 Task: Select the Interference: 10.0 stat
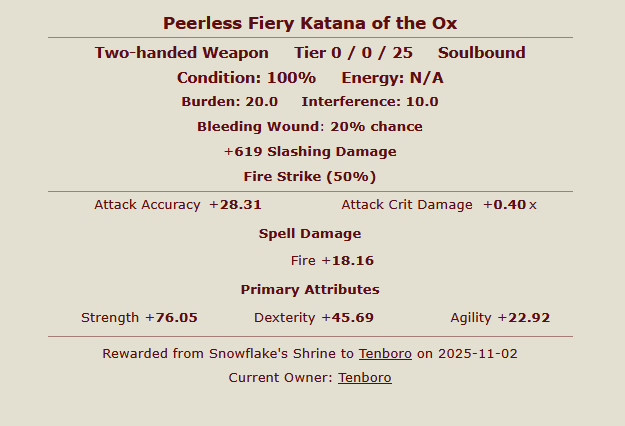coord(370,102)
